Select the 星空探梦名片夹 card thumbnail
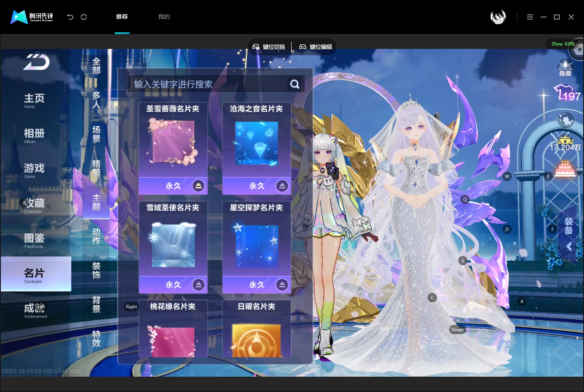The height and width of the screenshot is (392, 584). point(257,246)
